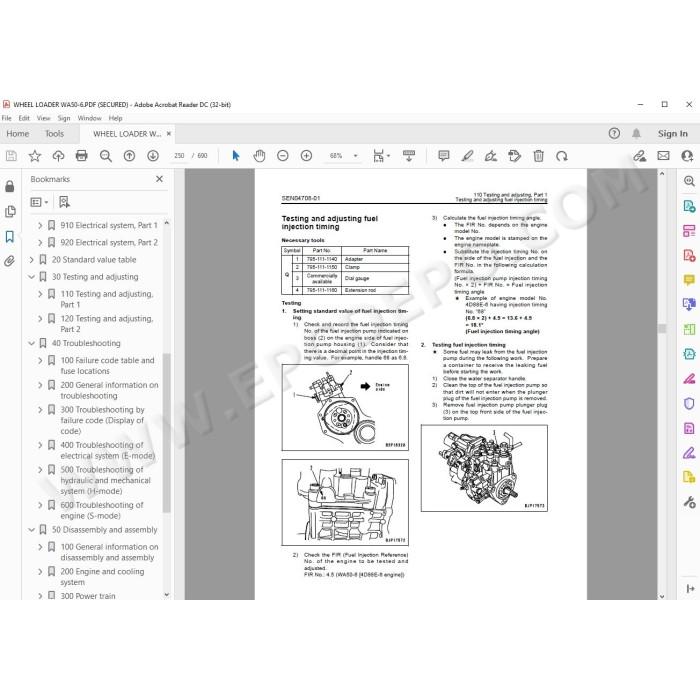
Task: Open the sign document pen tool
Action: click(x=491, y=156)
